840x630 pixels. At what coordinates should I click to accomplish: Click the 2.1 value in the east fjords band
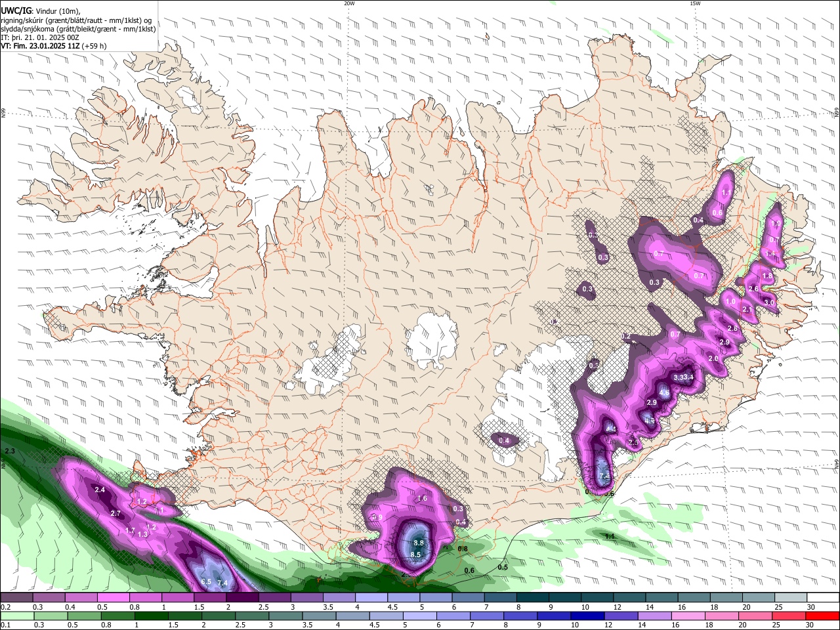pos(747,309)
